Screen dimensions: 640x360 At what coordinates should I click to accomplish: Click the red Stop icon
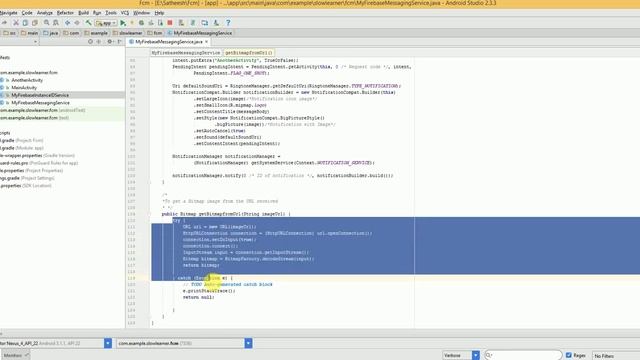[170, 23]
